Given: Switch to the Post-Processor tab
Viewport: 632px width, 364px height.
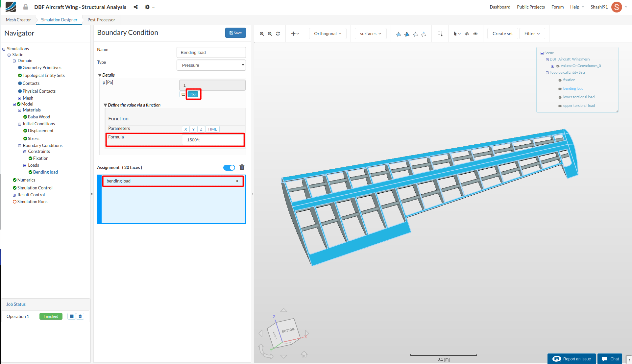Looking at the screenshot, I should coord(101,20).
